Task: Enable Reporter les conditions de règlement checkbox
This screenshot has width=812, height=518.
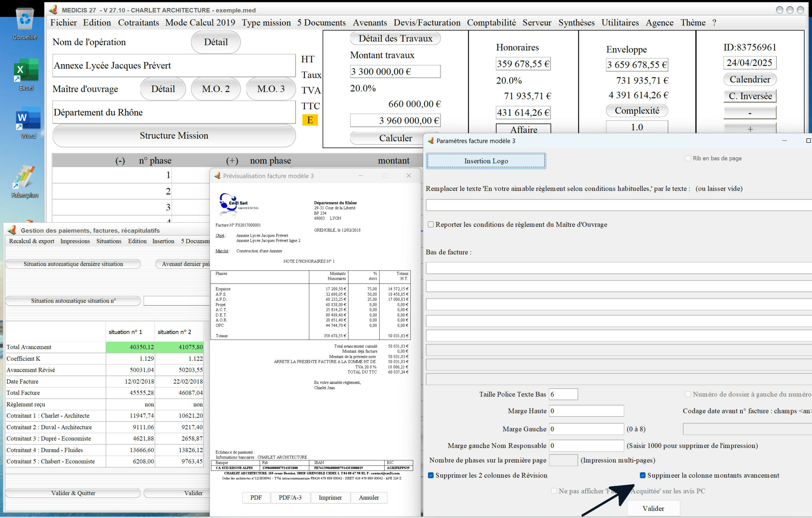Action: pos(431,224)
